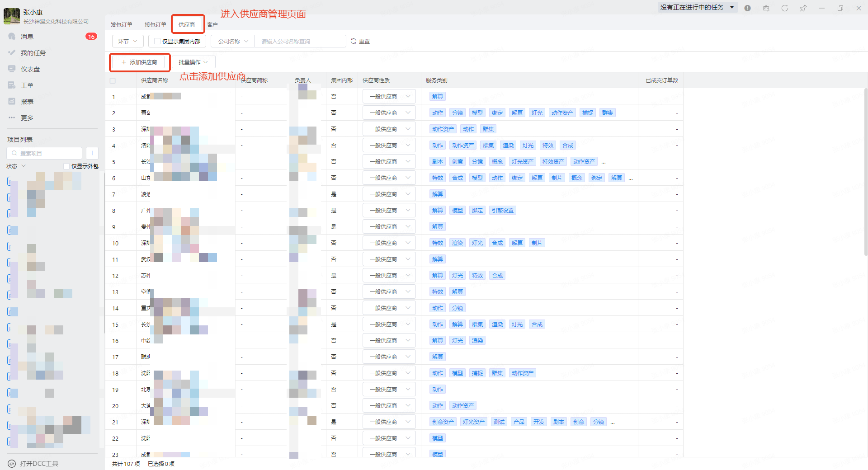Open the 没有正在进行中的任务 task dropdown

coord(696,8)
